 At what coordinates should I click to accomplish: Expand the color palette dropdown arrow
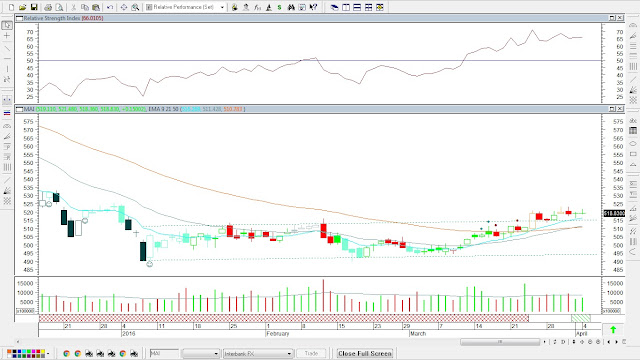pos(48,353)
